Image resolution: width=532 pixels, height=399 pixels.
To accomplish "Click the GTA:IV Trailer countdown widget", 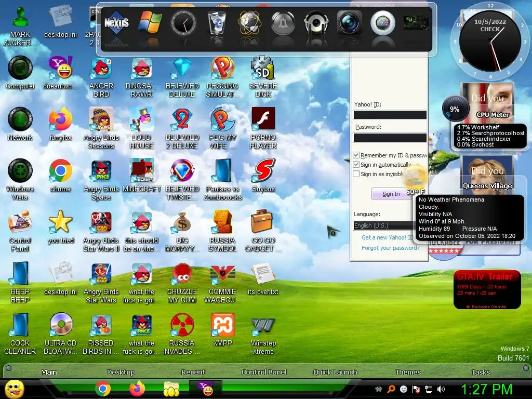I will click(487, 290).
